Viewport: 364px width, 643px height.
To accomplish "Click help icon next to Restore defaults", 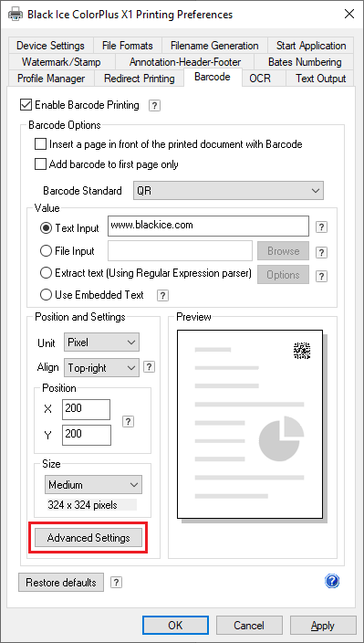I will tap(116, 583).
